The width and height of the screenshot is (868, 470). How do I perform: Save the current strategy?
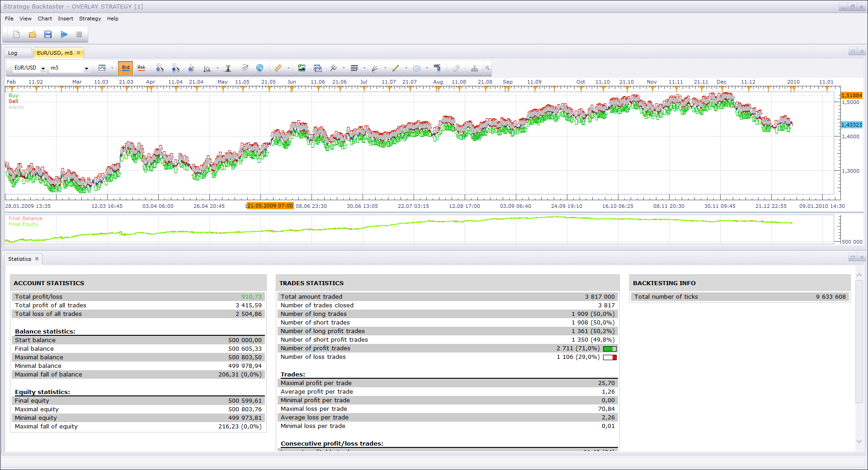pos(48,34)
